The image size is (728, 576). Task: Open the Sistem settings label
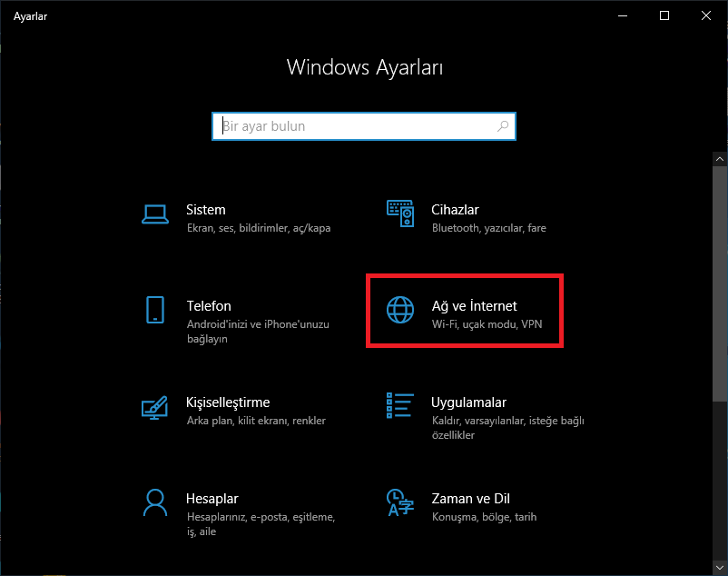[206, 210]
